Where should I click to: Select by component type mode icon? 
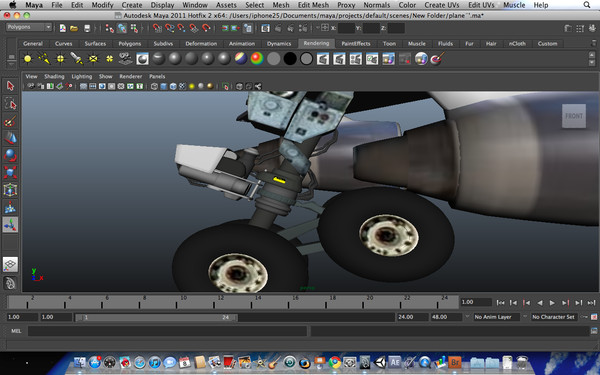(x=134, y=28)
